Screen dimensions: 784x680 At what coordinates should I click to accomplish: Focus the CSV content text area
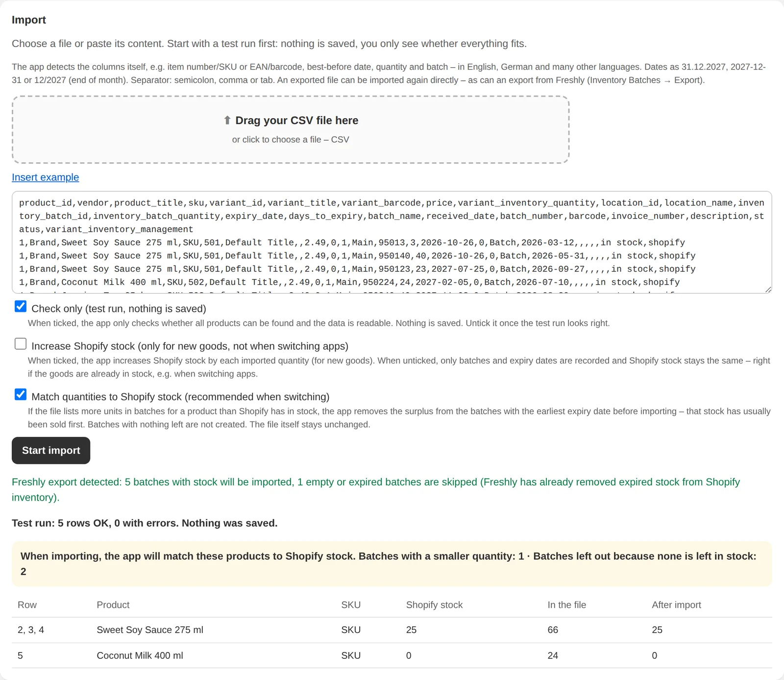[392, 242]
